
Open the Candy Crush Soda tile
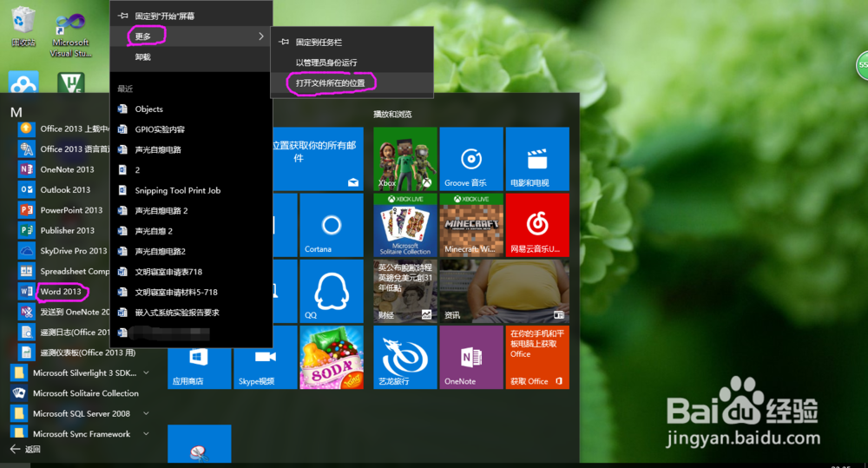tap(331, 357)
